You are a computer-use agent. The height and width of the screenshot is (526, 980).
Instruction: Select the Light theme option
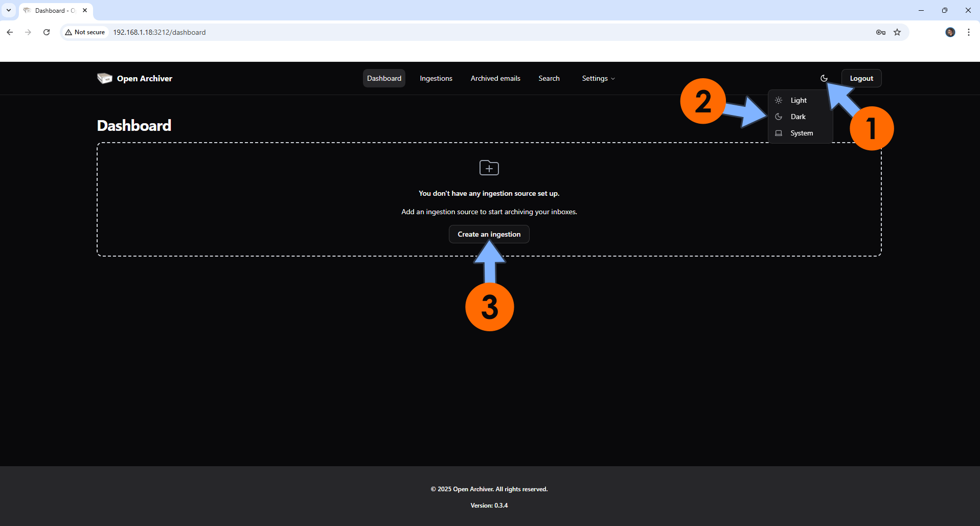tap(798, 100)
